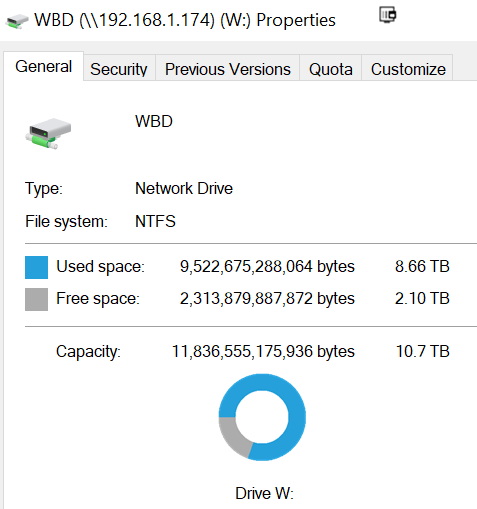The width and height of the screenshot is (477, 509).
Task: Select the Customize tab
Action: pyautogui.click(x=407, y=69)
